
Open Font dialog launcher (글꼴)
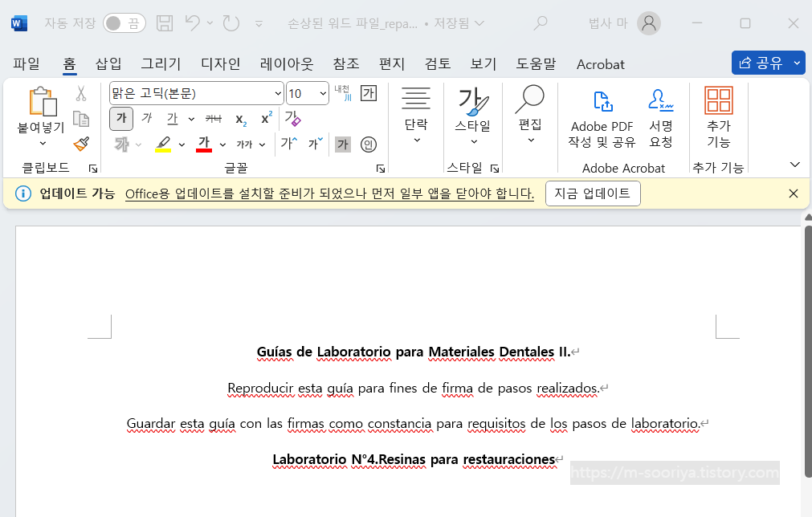[381, 169]
